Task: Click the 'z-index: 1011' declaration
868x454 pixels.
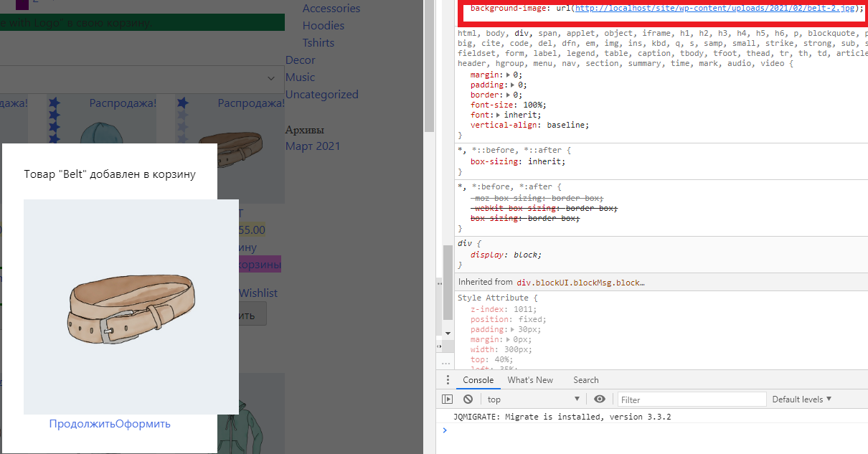Action: point(504,309)
